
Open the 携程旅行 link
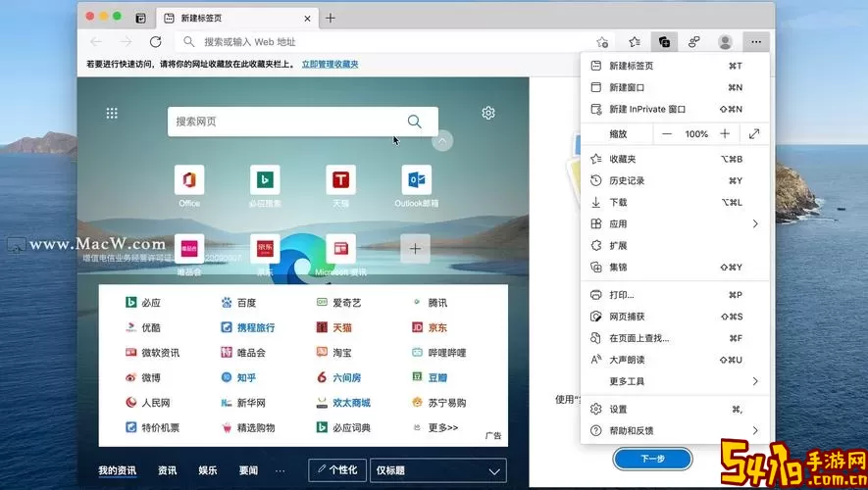tap(248, 327)
